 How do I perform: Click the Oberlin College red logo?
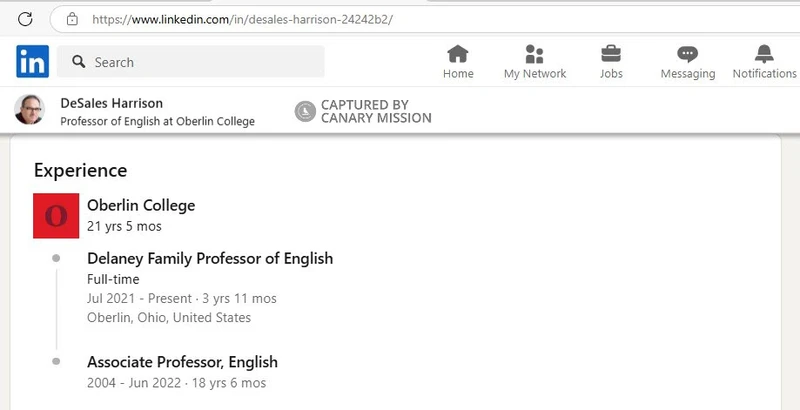pyautogui.click(x=56, y=216)
